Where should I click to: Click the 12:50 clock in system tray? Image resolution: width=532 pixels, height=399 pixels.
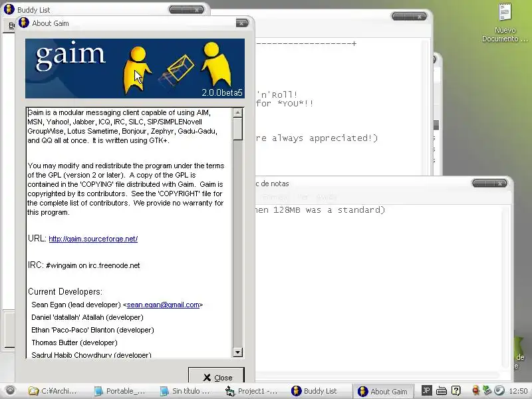point(518,391)
